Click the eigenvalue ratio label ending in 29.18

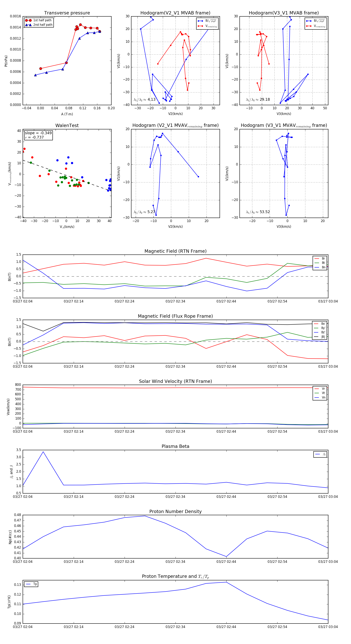click(258, 100)
